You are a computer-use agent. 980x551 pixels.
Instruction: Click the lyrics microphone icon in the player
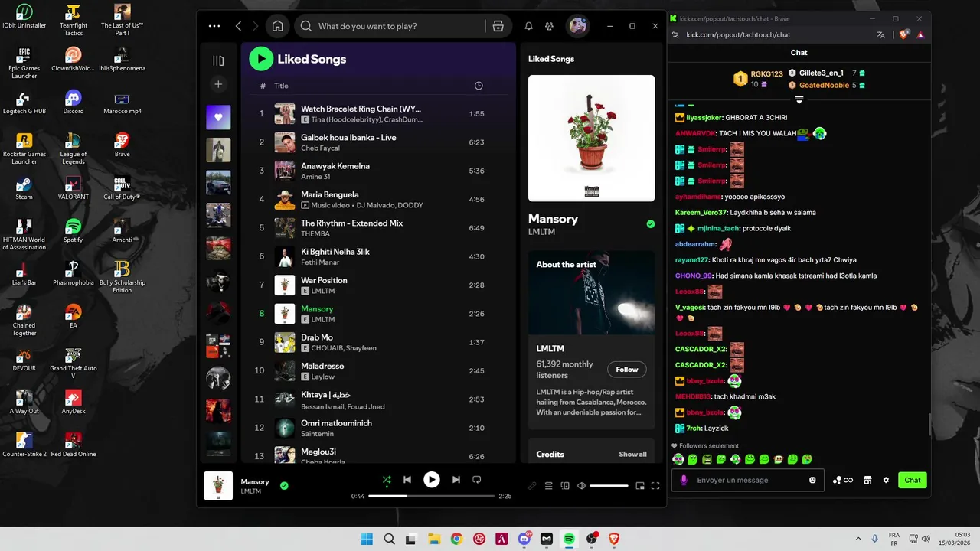tap(533, 485)
